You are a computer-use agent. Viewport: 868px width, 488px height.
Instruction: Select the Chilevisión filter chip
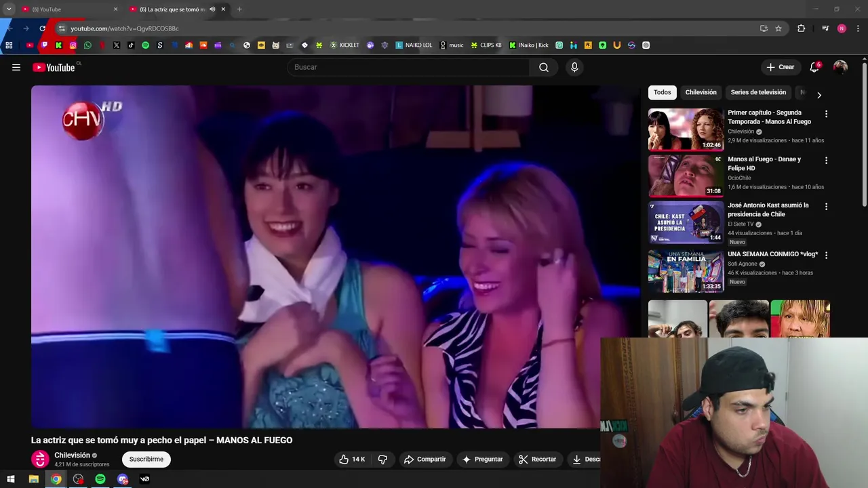coord(701,92)
